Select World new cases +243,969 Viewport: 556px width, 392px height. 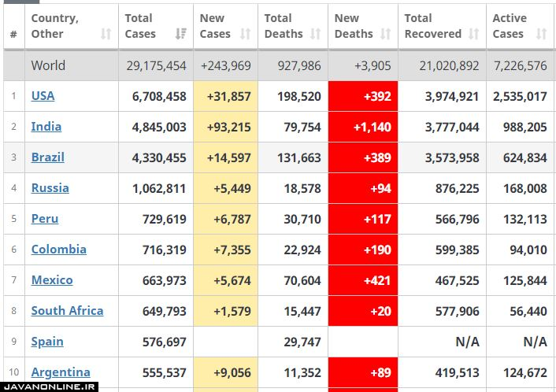[x=226, y=65]
